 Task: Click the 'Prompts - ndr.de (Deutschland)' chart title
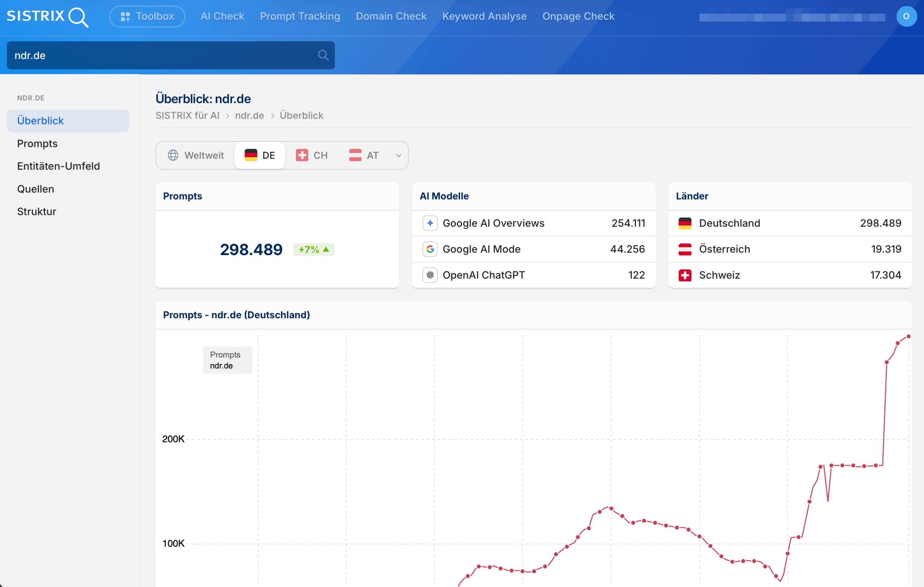click(x=236, y=315)
